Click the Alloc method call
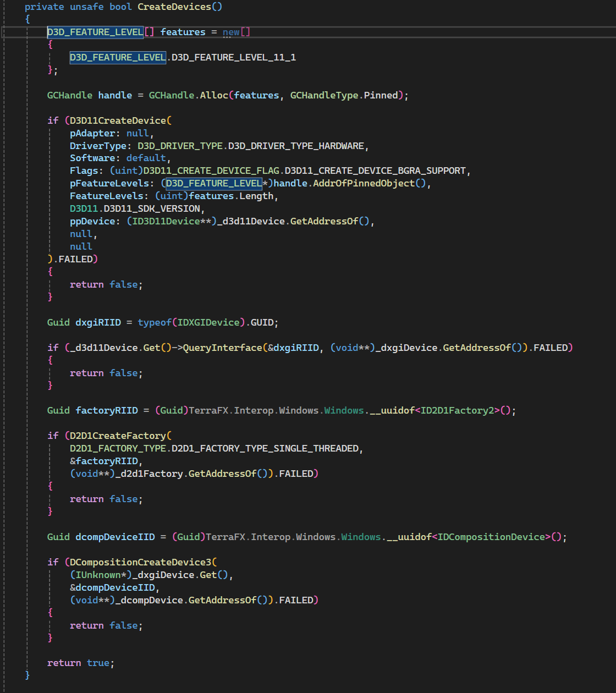The image size is (616, 693). click(x=214, y=95)
